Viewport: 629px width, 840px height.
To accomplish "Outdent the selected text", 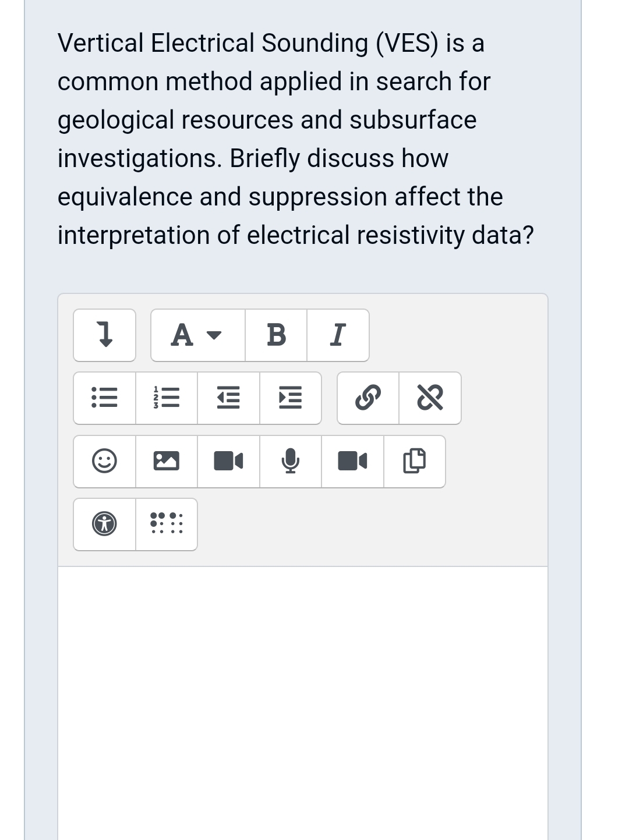I will [228, 398].
